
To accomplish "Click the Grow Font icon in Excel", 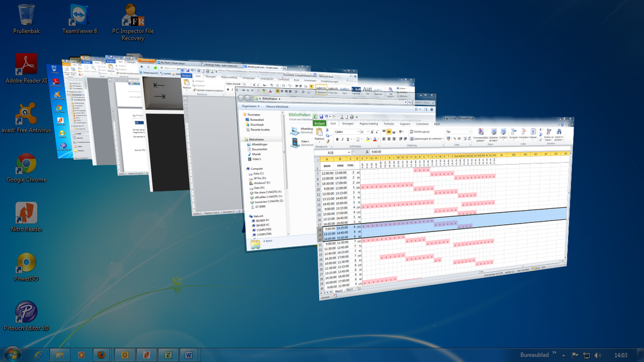I will 372,132.
